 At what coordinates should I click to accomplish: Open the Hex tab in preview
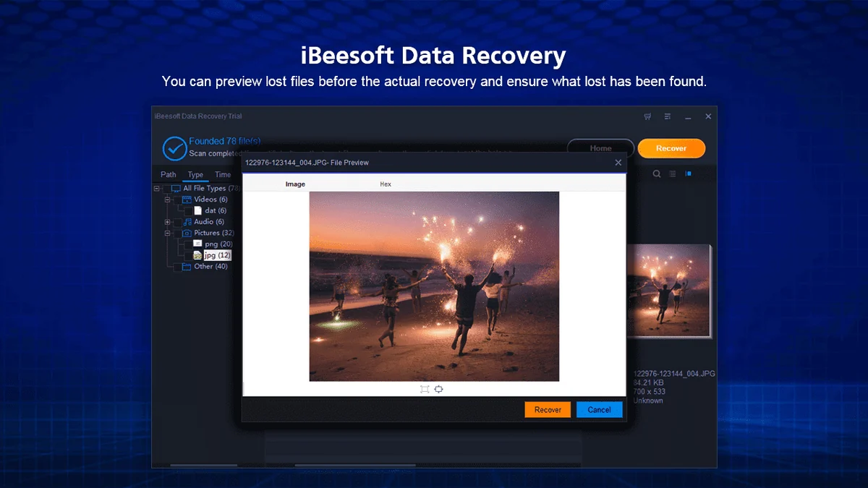pyautogui.click(x=386, y=184)
